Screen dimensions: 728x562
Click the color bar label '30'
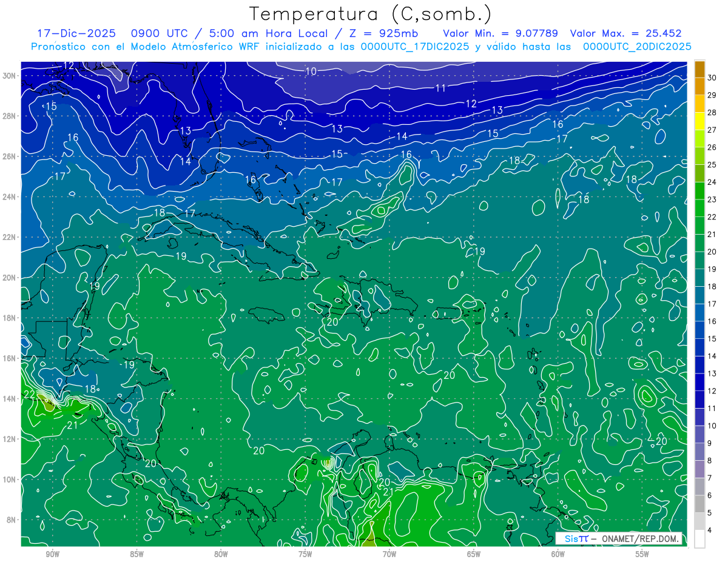[712, 78]
